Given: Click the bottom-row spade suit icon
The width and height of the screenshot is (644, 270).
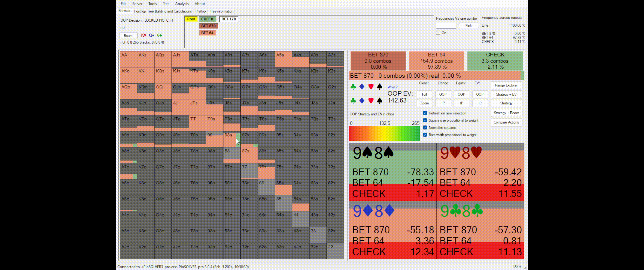Looking at the screenshot, I should (x=379, y=101).
